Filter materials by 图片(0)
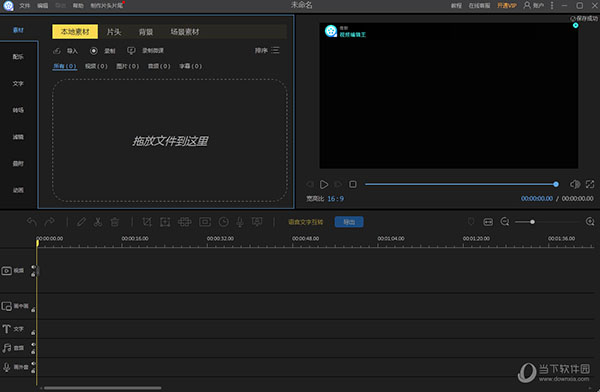Viewport: 600px width, 392px height. 128,66
